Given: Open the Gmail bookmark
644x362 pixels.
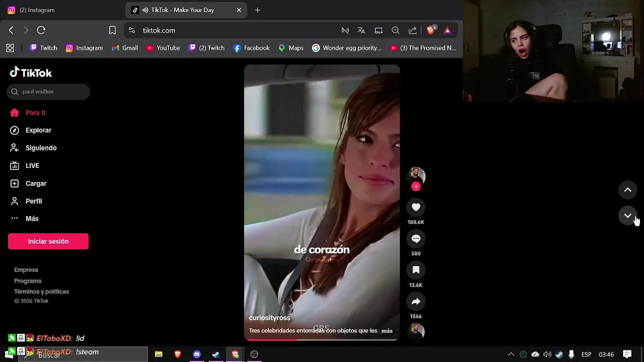Looking at the screenshot, I should click(x=125, y=48).
